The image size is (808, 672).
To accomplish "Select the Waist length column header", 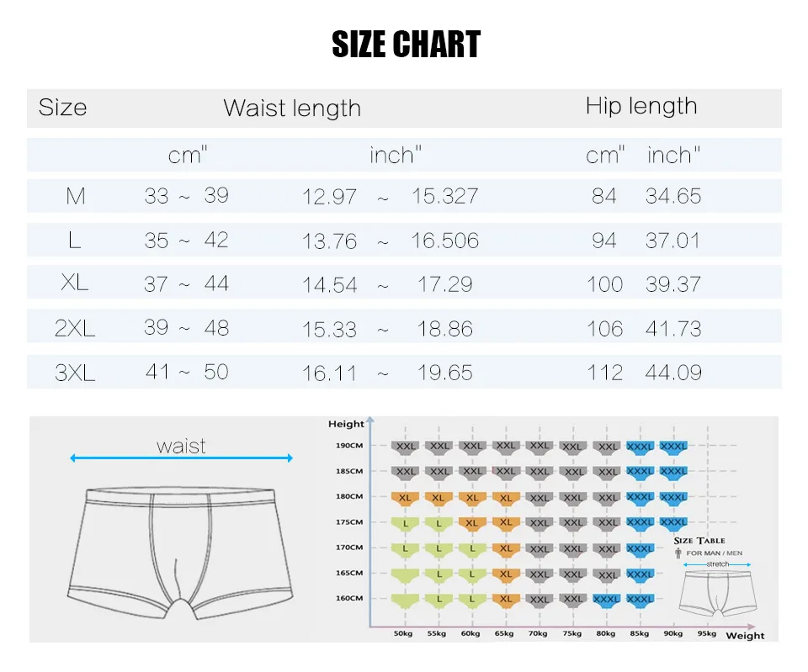I will [292, 108].
